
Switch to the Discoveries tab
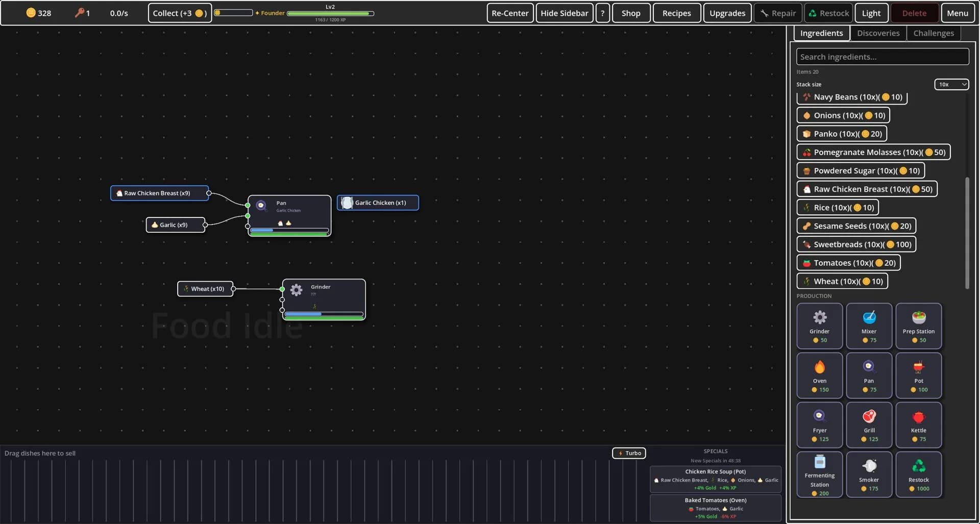(878, 33)
